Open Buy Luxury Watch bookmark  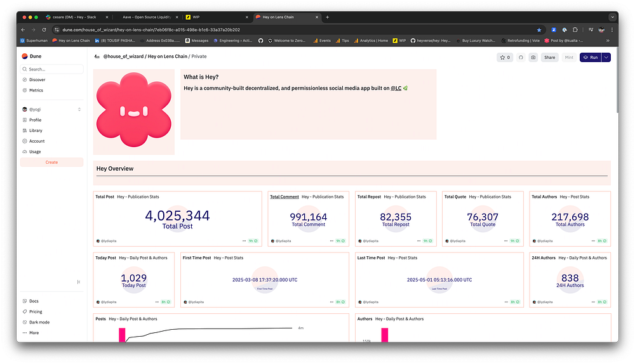coord(476,41)
